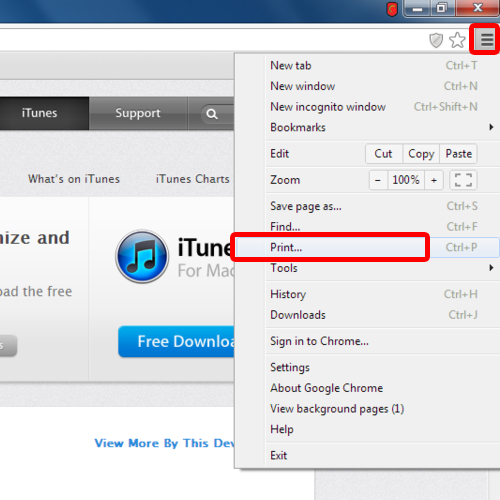Restore down the Chrome window

pyautogui.click(x=442, y=8)
